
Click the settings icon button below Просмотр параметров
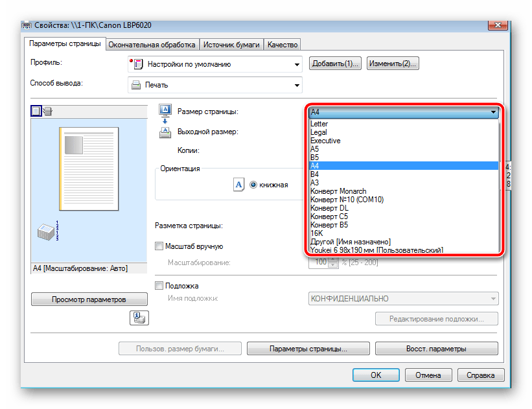click(140, 318)
